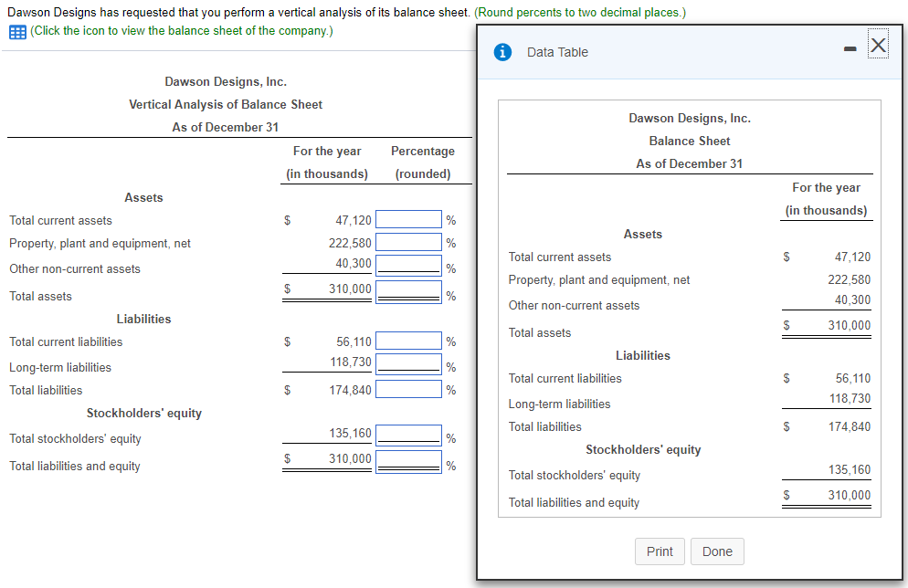Select Total liabilities and equity percentage field
Image resolution: width=908 pixels, height=588 pixels.
pos(408,462)
